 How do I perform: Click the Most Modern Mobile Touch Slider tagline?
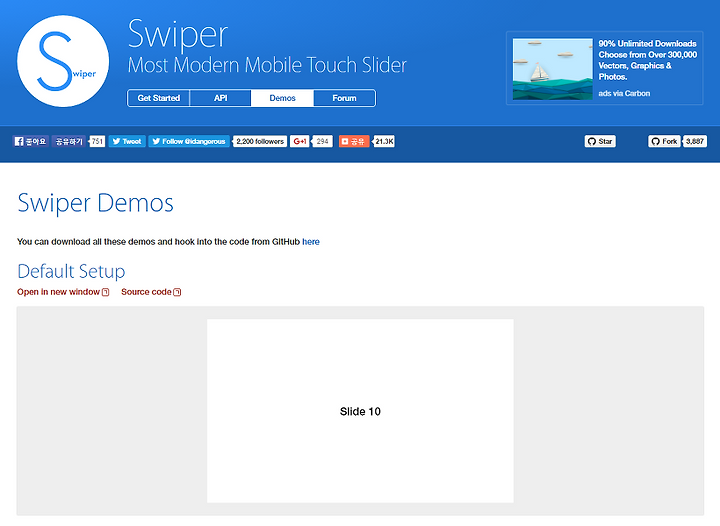click(x=267, y=65)
